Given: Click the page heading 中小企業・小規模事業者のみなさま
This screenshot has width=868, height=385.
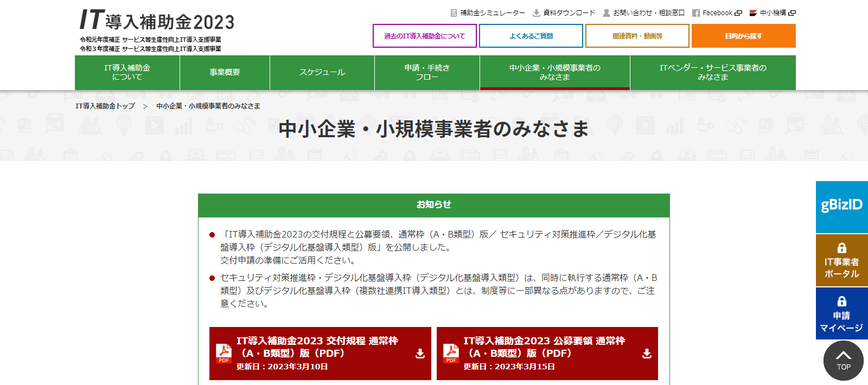Looking at the screenshot, I should [x=434, y=129].
